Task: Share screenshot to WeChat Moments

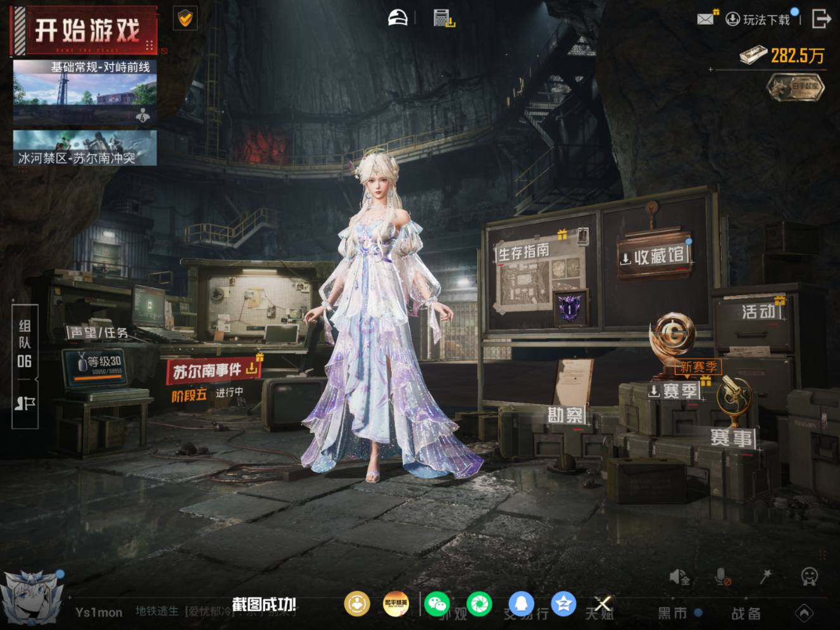Action: click(479, 604)
